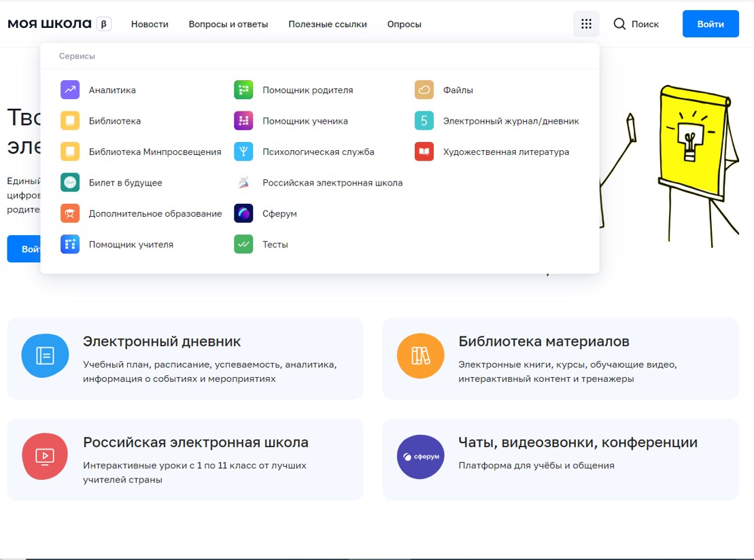Click the Электронный дневник card title
754x560 pixels.
pyautogui.click(x=162, y=342)
